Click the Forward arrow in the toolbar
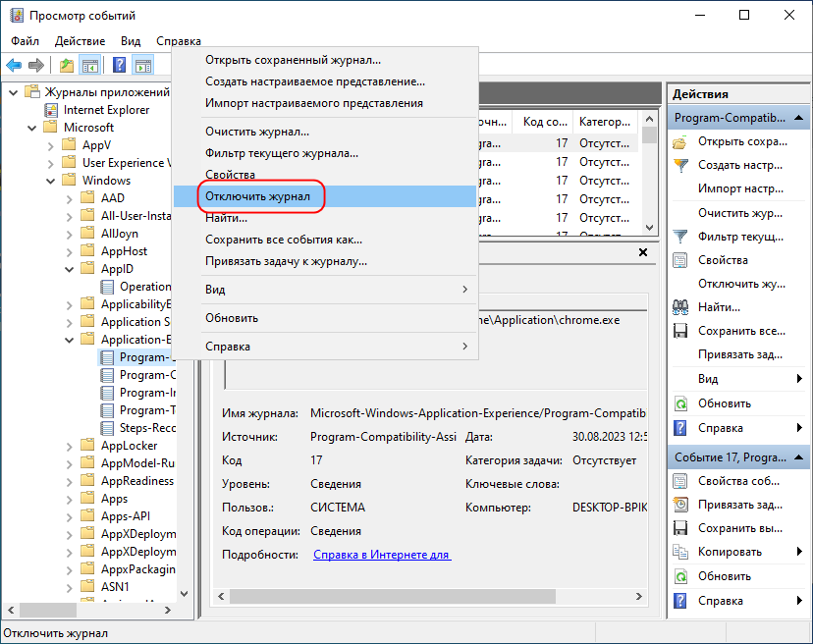Screen dimensions: 813x644 36,66
